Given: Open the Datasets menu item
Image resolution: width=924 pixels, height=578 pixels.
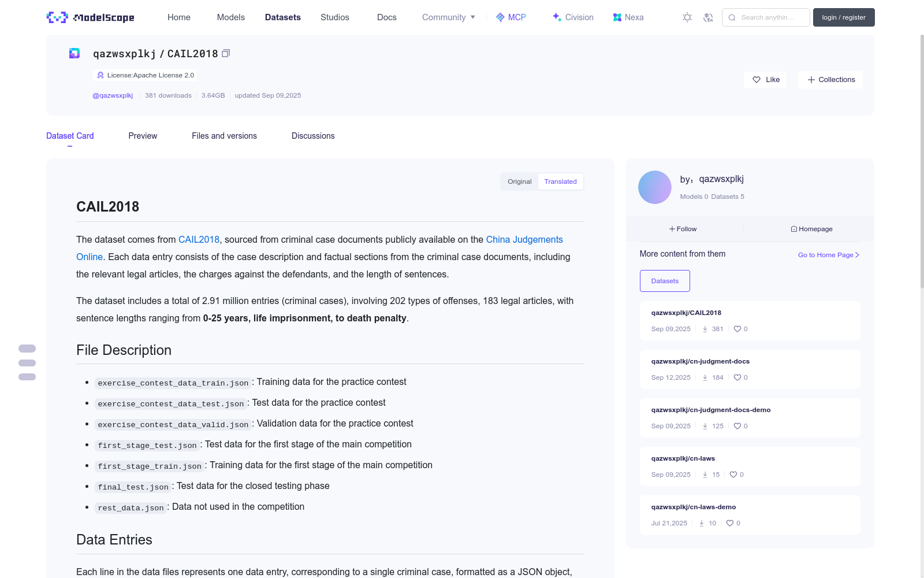Looking at the screenshot, I should (283, 17).
